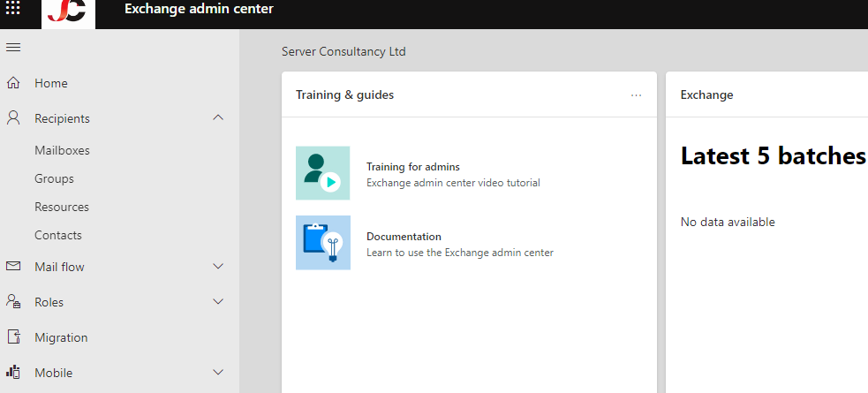This screenshot has height=393, width=868.
Task: Open the Migration page
Action: click(x=61, y=337)
